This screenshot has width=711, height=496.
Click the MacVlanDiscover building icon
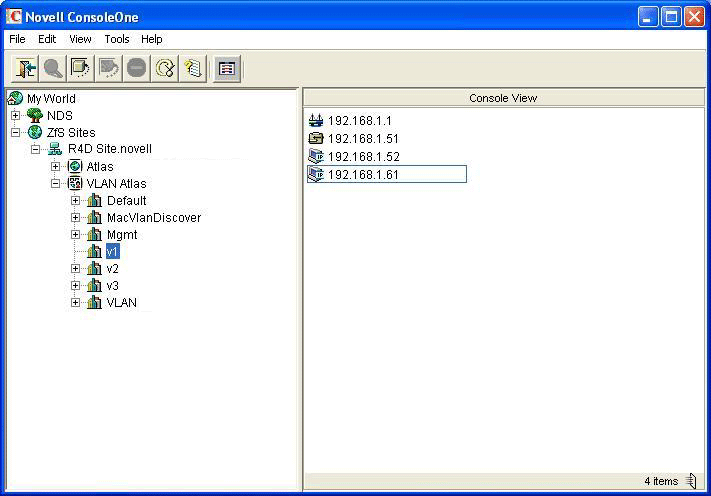coord(94,218)
